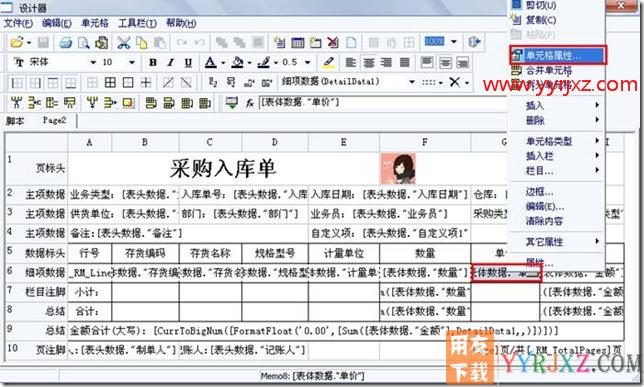Open the 帮助(H) menu
This screenshot has height=387, width=644.
(x=181, y=23)
